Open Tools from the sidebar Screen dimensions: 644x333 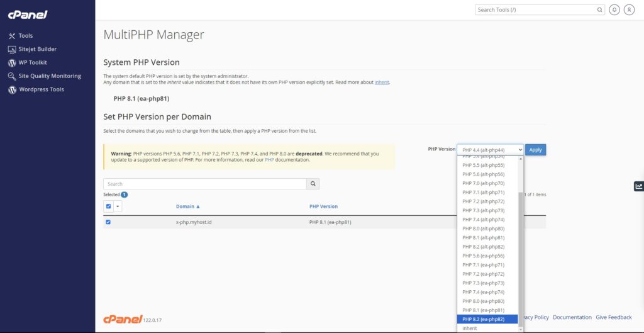click(25, 36)
